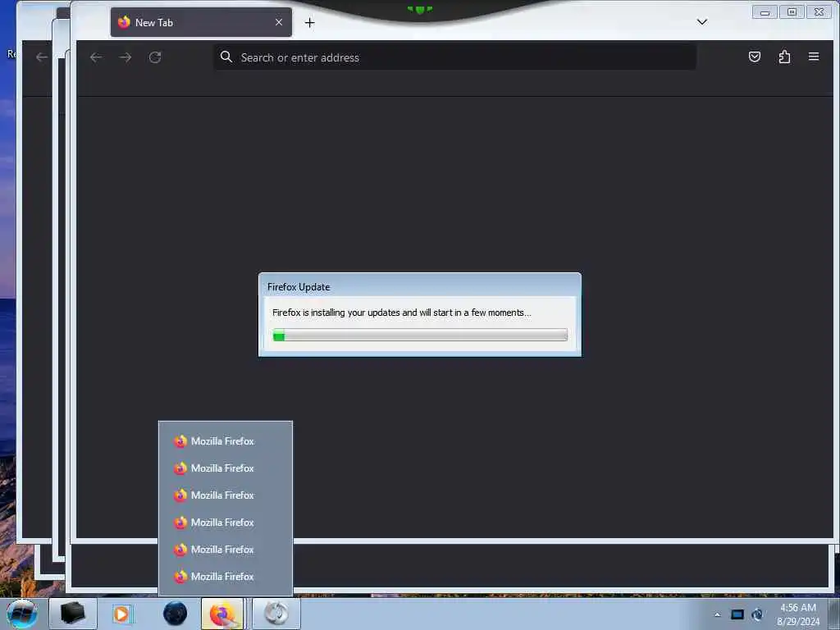Click the back arrow in the background Firefox window
The image size is (840, 630).
(41, 57)
